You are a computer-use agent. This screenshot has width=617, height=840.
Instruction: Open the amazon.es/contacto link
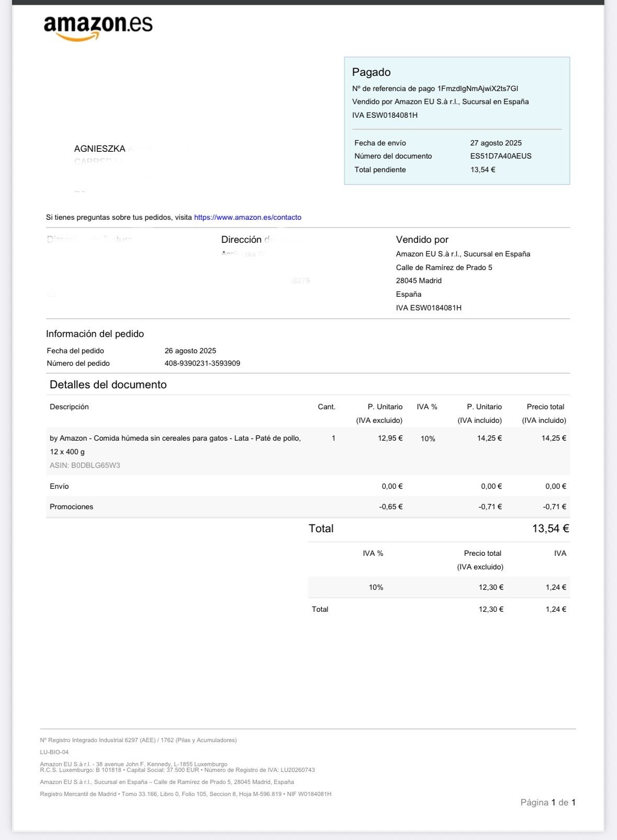pyautogui.click(x=248, y=217)
